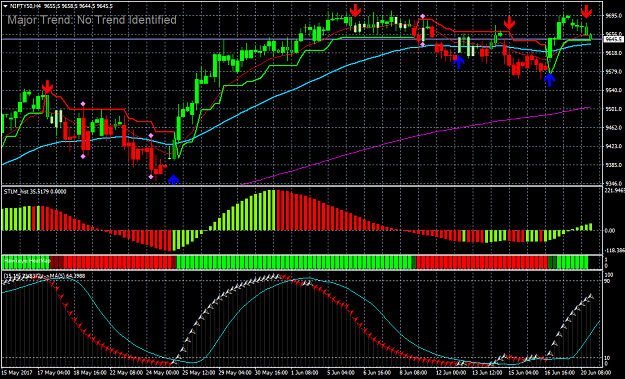This screenshot has width=625, height=379.
Task: Click the '25 May 12:00' time label
Action: [x=200, y=373]
